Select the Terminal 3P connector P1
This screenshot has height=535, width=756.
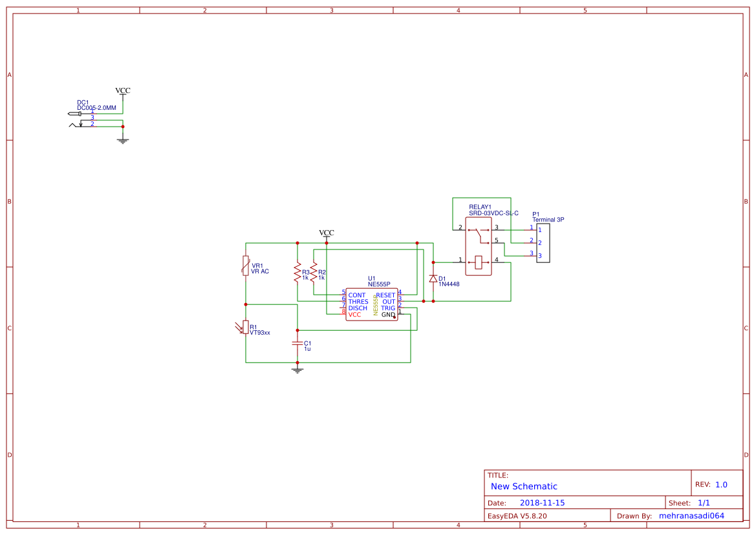[542, 244]
